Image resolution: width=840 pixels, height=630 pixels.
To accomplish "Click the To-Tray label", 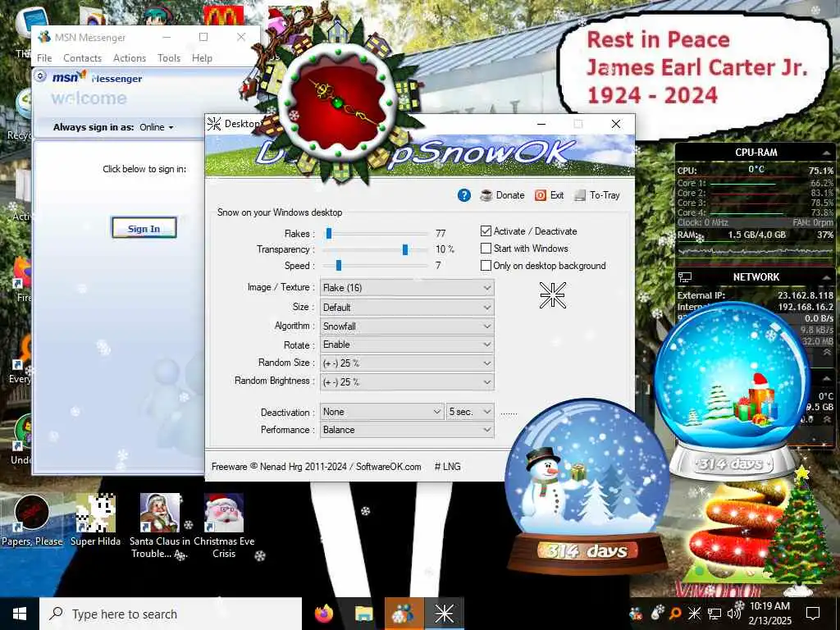I will 605,195.
